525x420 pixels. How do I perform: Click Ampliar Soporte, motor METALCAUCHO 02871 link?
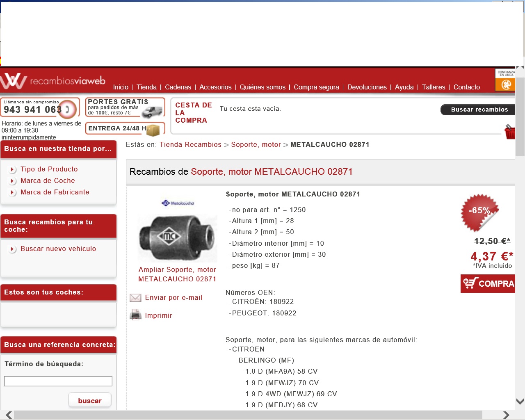point(177,274)
